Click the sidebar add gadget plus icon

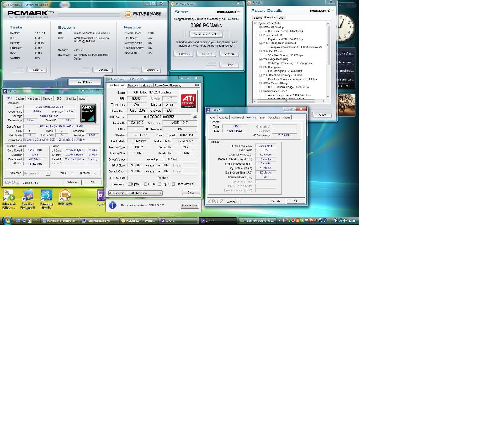(x=340, y=5)
